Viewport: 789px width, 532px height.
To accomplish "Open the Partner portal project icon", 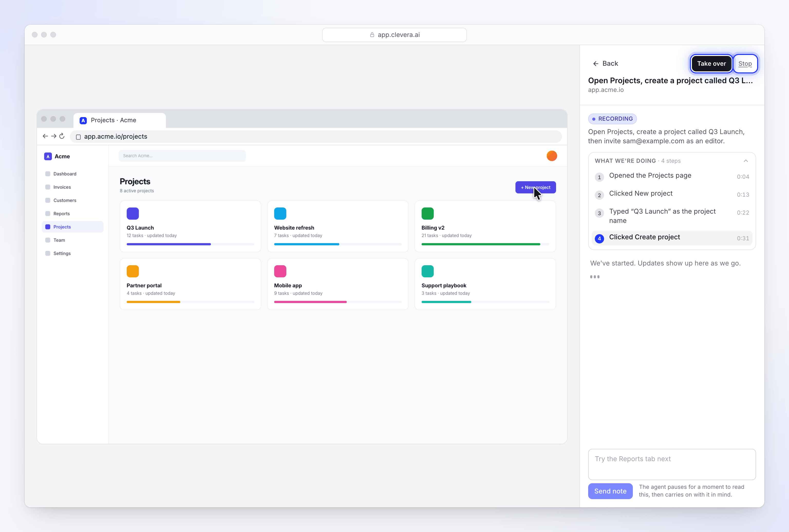I will (x=133, y=271).
